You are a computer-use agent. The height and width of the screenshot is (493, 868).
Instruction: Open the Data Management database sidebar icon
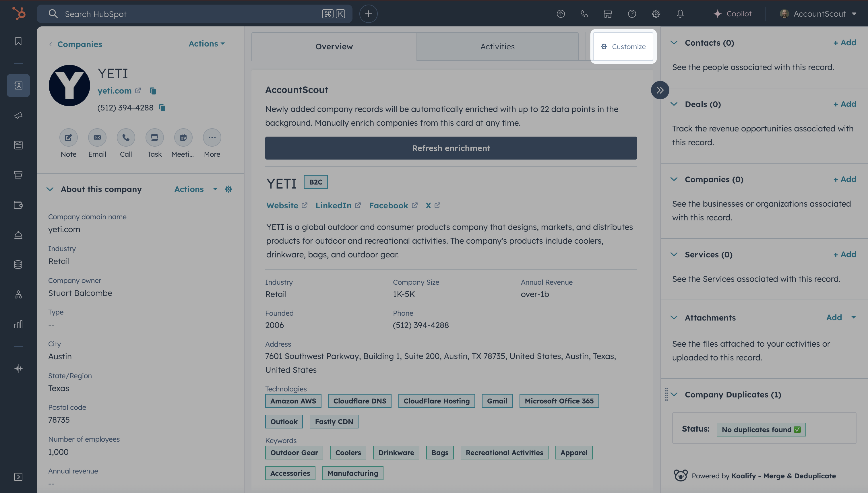click(18, 265)
